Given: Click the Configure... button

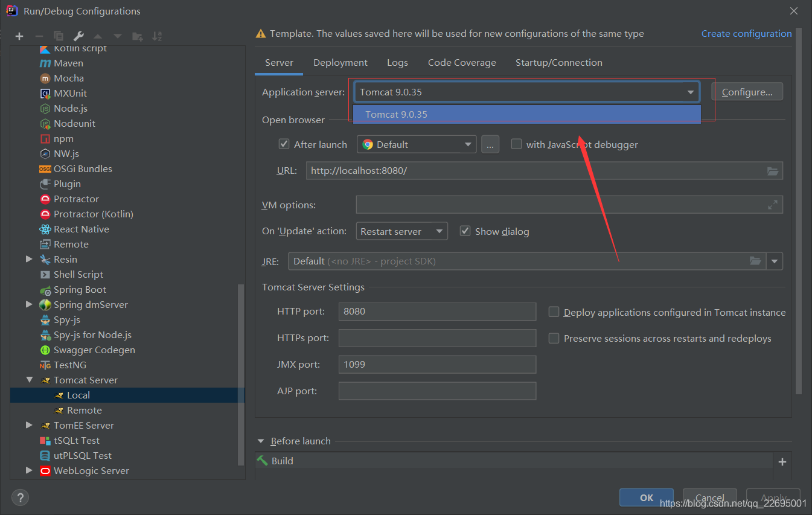Looking at the screenshot, I should pyautogui.click(x=747, y=92).
